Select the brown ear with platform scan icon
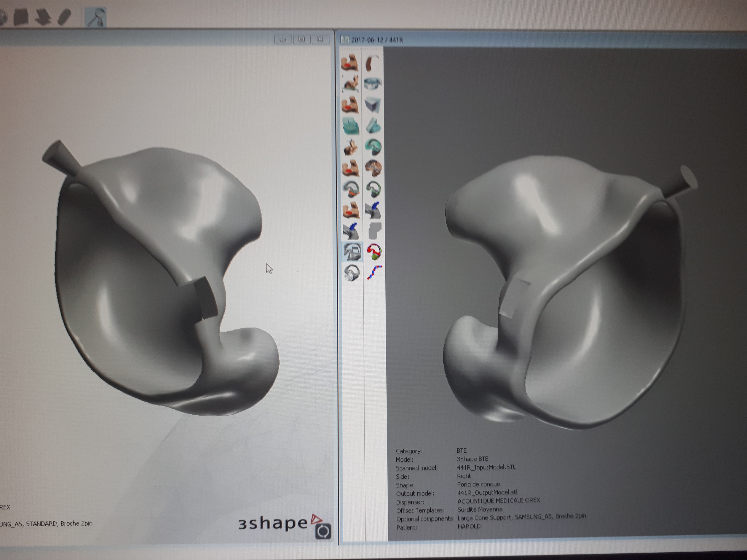The image size is (747, 560). [350, 84]
